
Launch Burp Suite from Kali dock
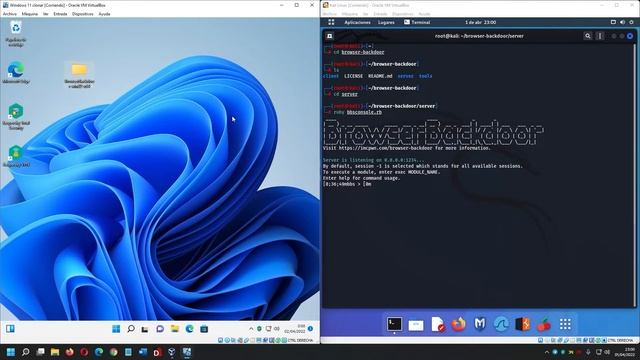522,324
